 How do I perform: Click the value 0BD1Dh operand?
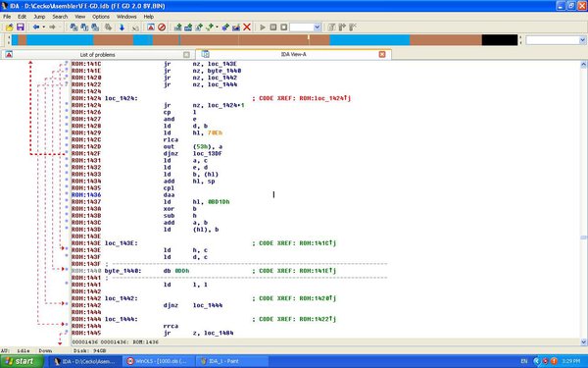[x=219, y=202]
